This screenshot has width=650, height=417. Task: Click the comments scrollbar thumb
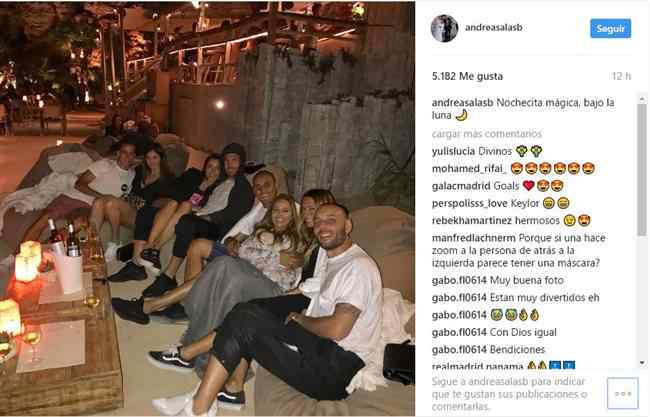(642, 170)
